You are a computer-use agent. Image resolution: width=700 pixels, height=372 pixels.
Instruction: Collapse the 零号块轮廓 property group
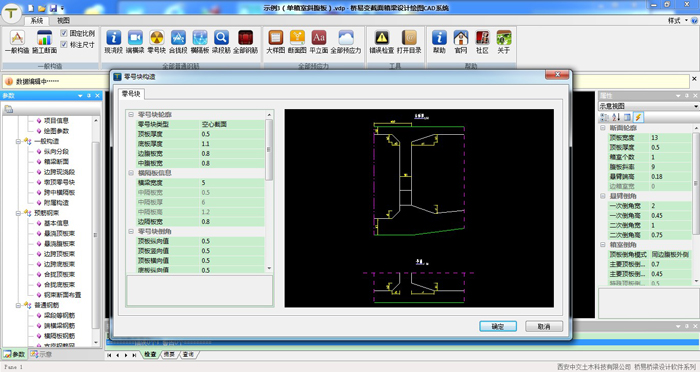point(131,115)
